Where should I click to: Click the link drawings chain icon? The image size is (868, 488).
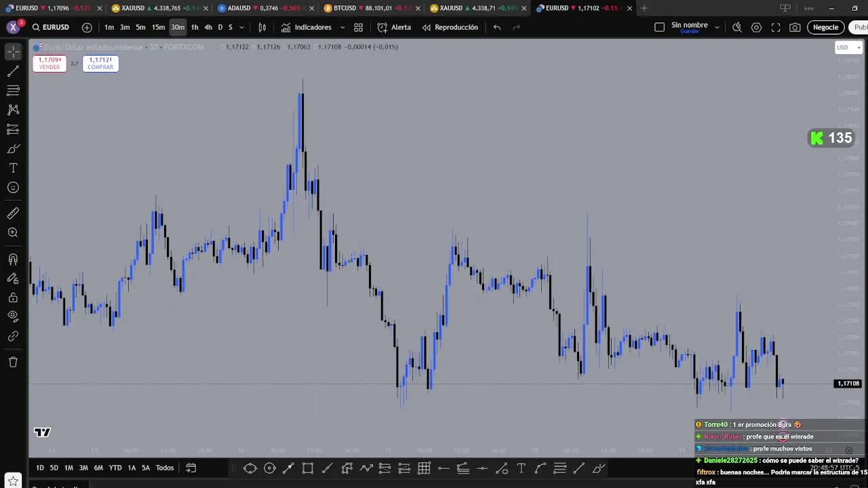coord(13,336)
